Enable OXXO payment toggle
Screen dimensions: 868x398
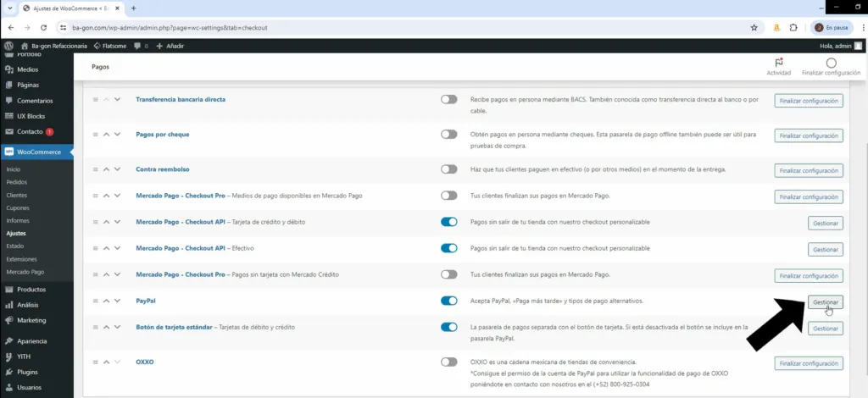[x=449, y=362]
